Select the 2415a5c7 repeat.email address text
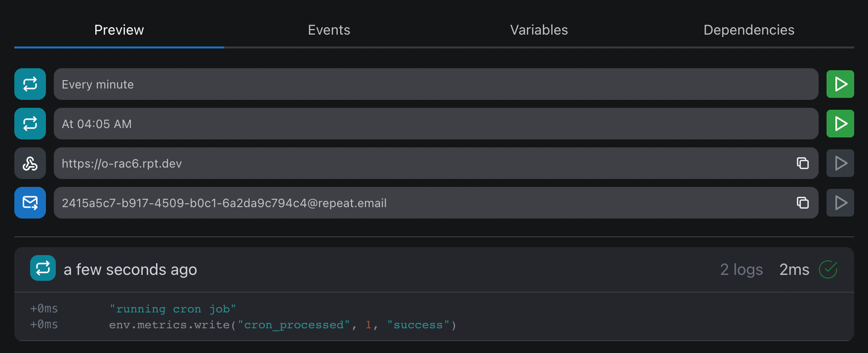This screenshot has width=868, height=353. (x=224, y=203)
